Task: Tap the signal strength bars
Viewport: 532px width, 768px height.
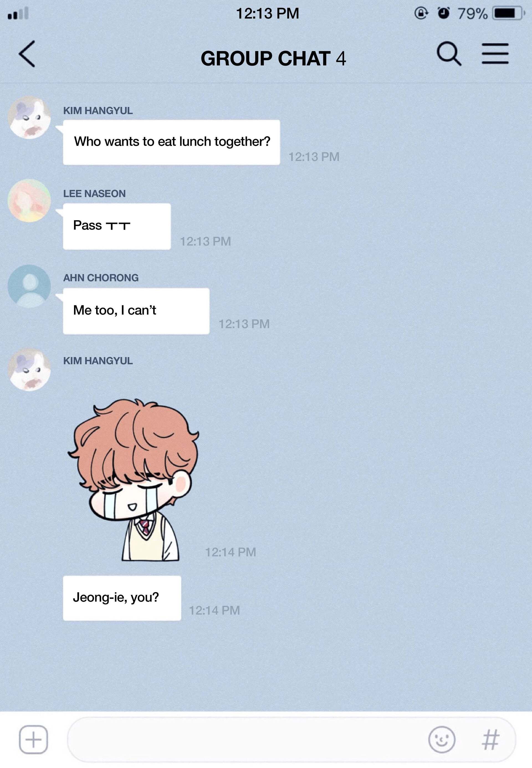Action: (x=18, y=13)
